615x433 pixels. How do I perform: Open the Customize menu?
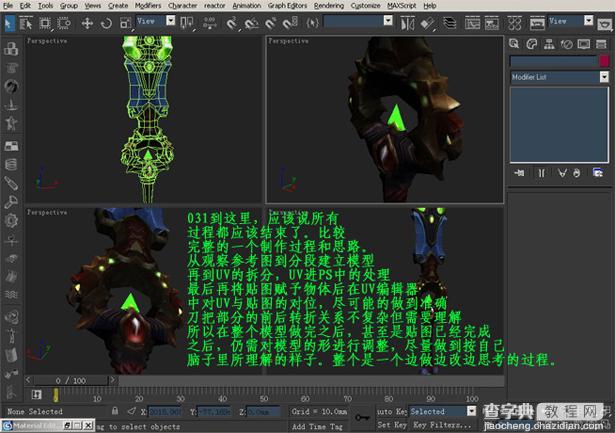pos(366,5)
